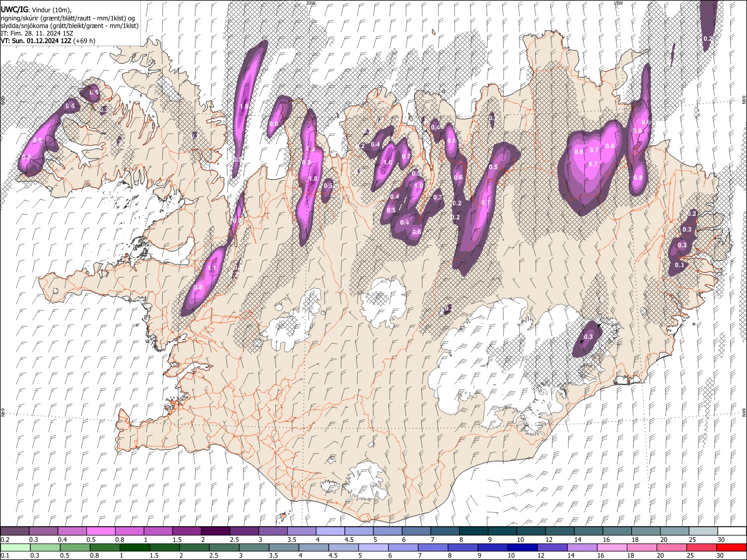Pick the white swatch after 30 in upper legend

[x=731, y=531]
